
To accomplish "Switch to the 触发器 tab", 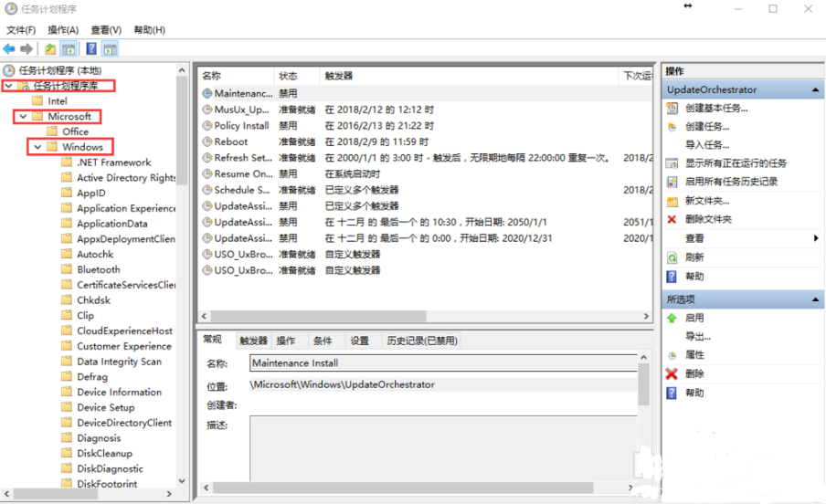I will click(x=253, y=341).
